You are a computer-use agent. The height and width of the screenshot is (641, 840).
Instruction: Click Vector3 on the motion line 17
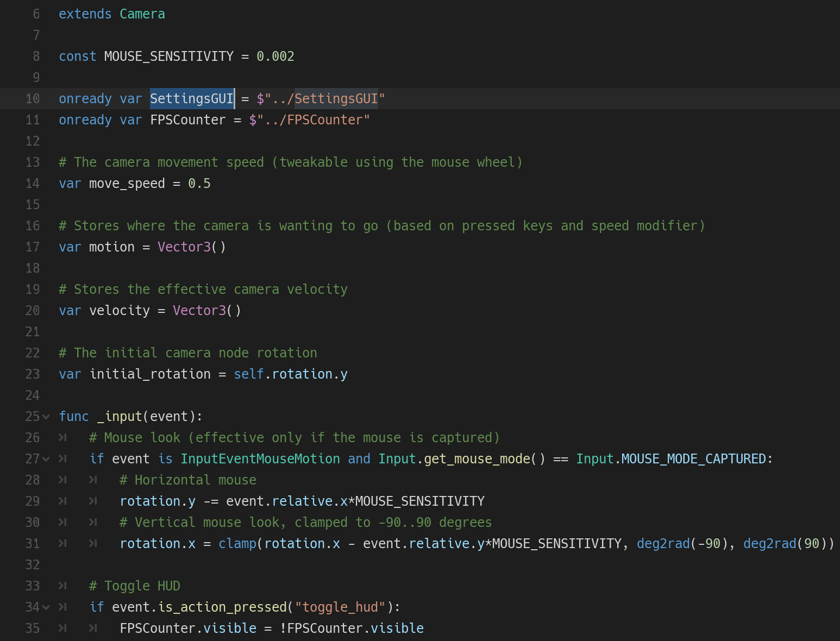(x=184, y=247)
